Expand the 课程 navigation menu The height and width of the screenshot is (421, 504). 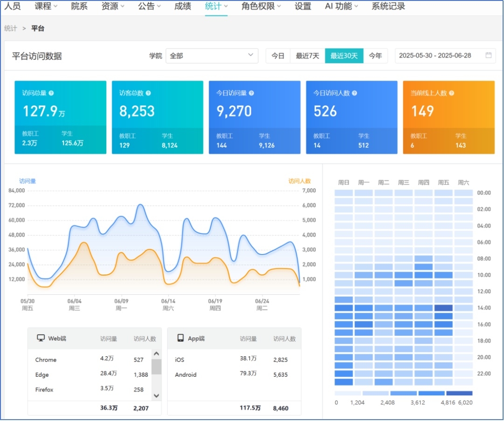[46, 7]
